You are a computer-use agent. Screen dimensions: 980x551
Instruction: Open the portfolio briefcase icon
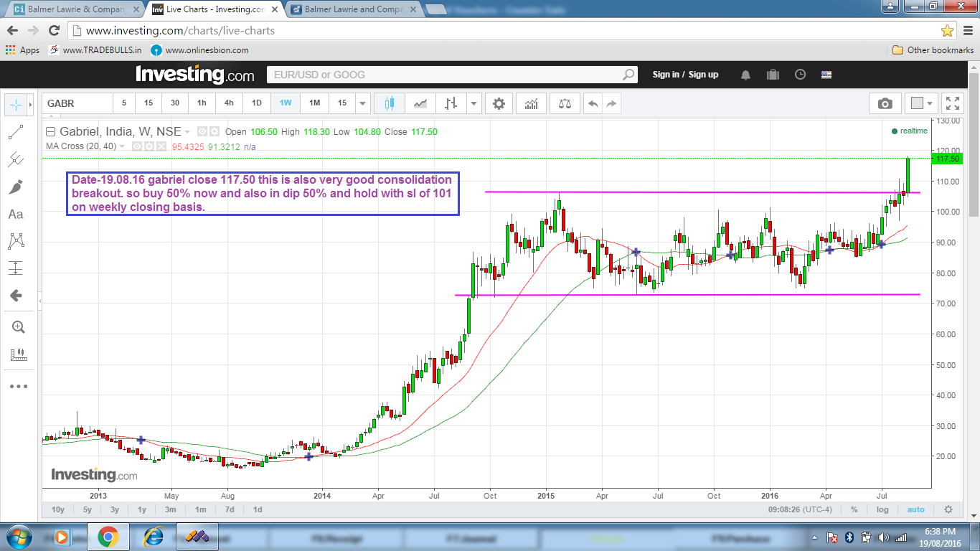[773, 75]
